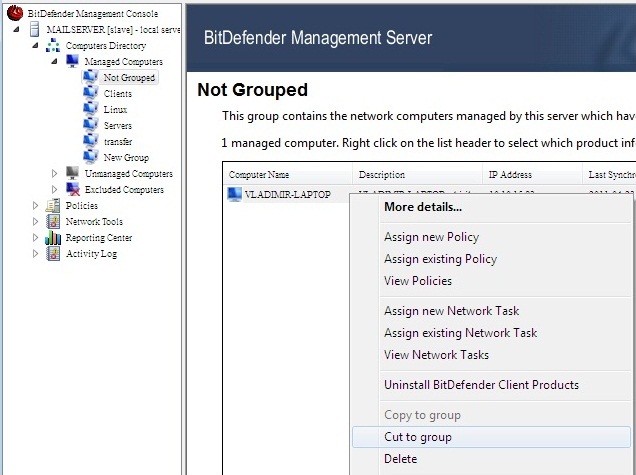Image resolution: width=636 pixels, height=475 pixels.
Task: Expand the Policies node
Action: point(35,205)
